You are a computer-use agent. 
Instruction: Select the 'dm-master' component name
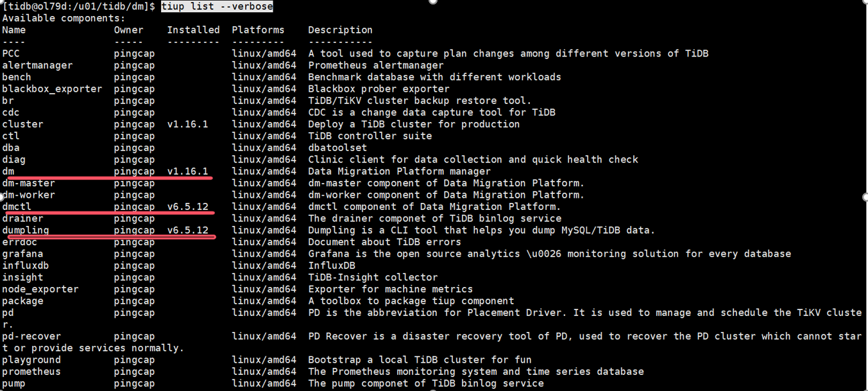(28, 184)
